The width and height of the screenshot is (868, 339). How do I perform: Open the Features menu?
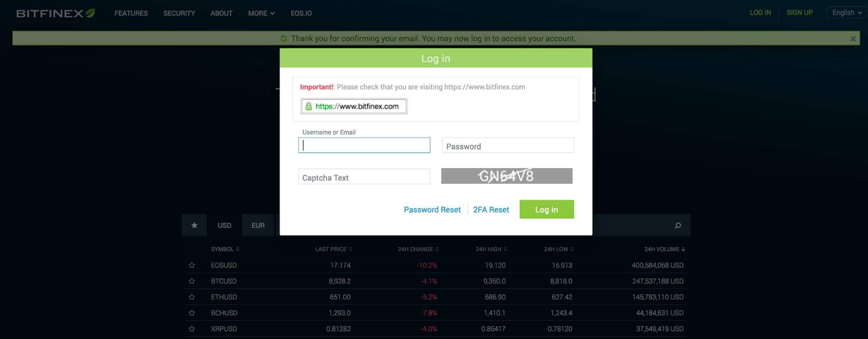(x=131, y=13)
